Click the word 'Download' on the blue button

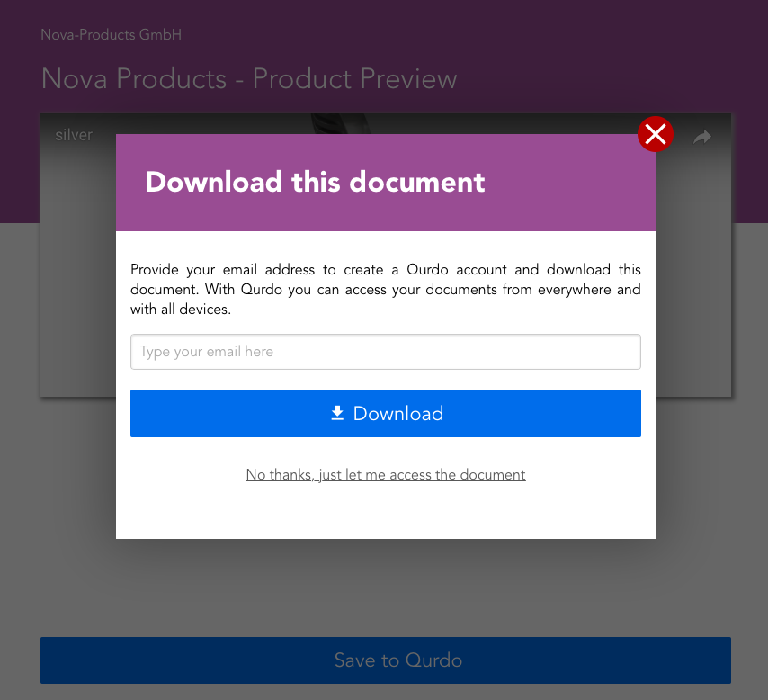pos(398,413)
